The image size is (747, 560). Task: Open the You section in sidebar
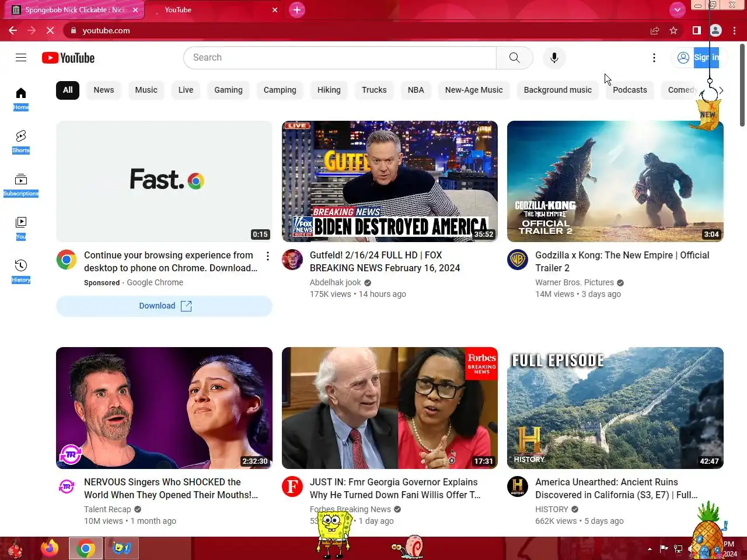click(x=21, y=228)
